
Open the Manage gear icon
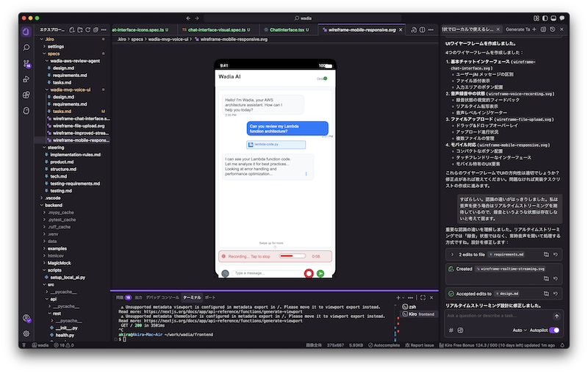26,333
